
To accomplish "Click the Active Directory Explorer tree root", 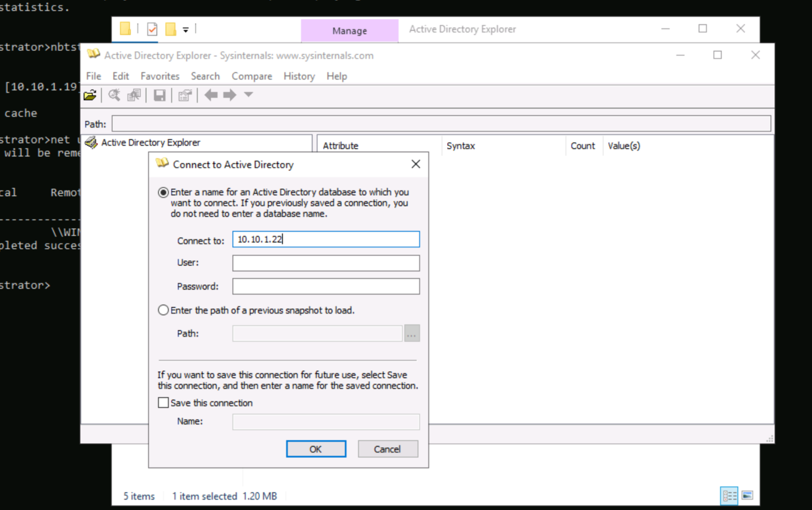I will pyautogui.click(x=150, y=143).
